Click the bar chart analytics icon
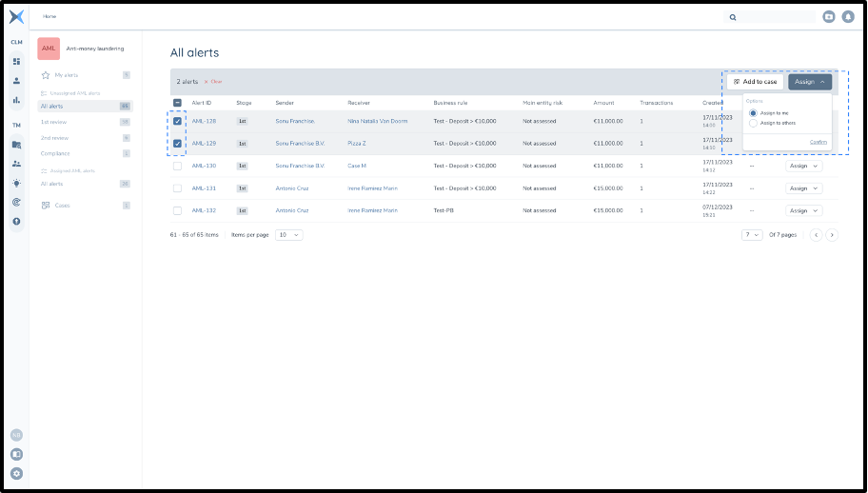Screen dimensions: 868x493 [x=16, y=100]
